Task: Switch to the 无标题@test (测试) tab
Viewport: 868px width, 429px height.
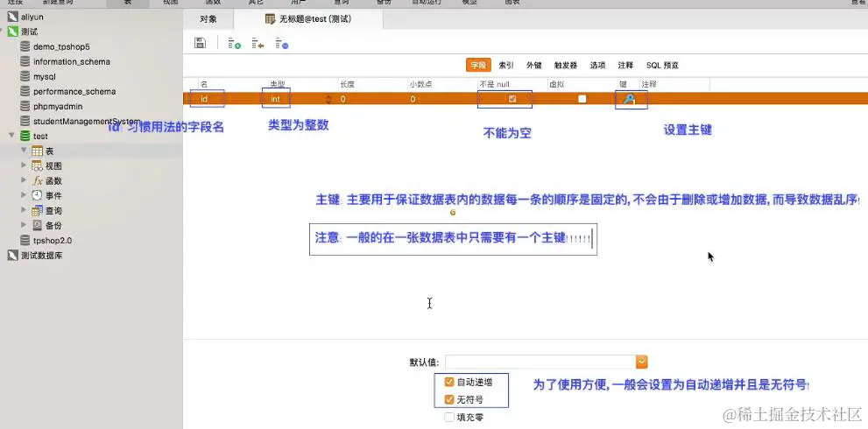Action: [308, 19]
